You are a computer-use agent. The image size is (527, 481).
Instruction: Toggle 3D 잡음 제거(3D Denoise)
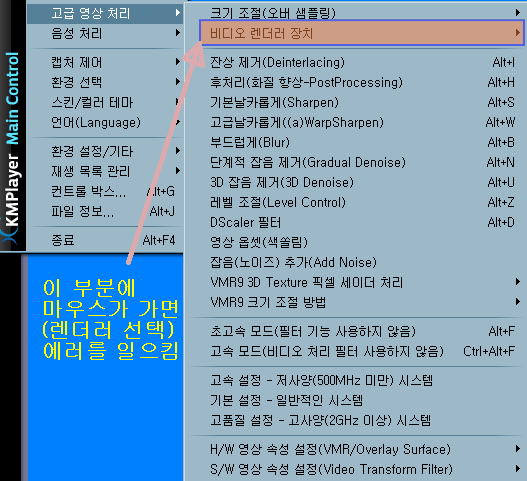tap(356, 183)
